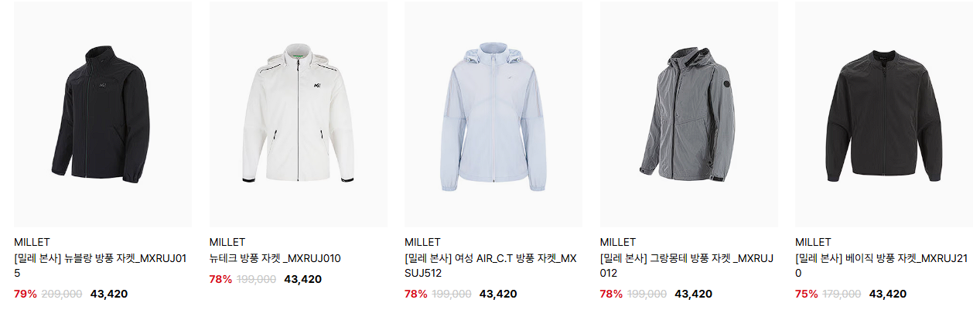Viewport: 980px width, 320px height.
Task: Click MILLET brand above 베이직 jacket
Action: [x=813, y=242]
